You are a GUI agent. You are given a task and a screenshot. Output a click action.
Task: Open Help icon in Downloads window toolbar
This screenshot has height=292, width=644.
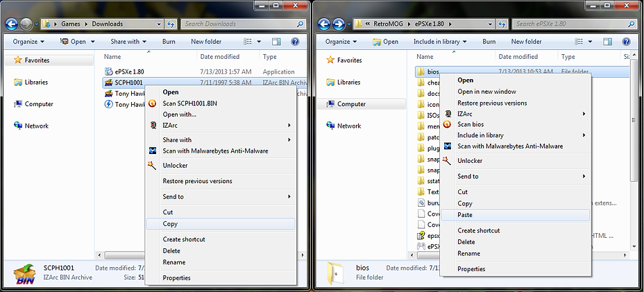click(294, 42)
